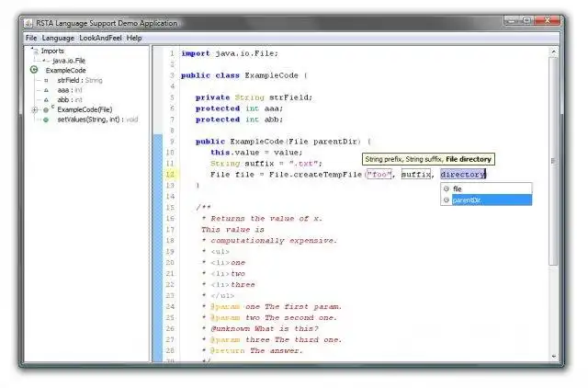Click 'File.createTempFile' on line 12
Image resolution: width=588 pixels, height=388 pixels.
coord(315,175)
